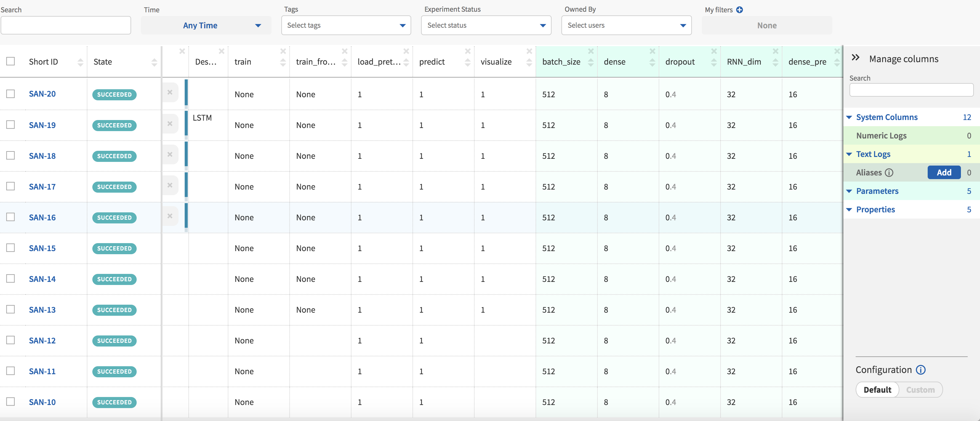Remove the batch_size column

(590, 51)
